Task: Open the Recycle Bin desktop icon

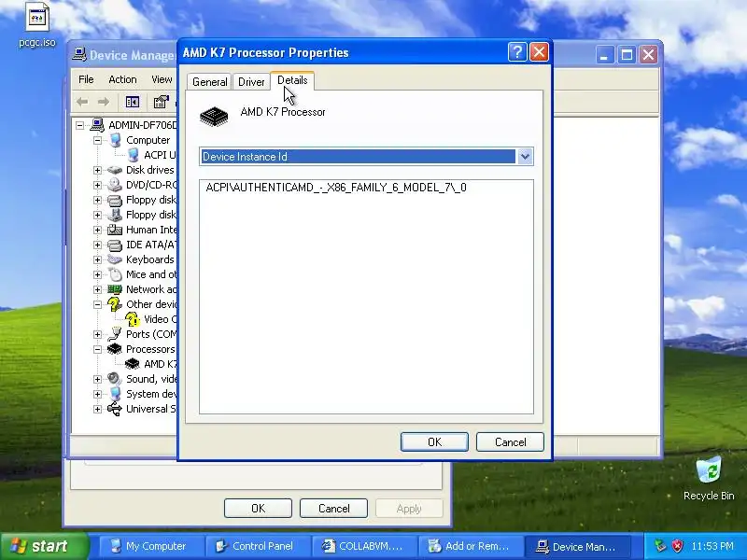Action: tap(709, 479)
